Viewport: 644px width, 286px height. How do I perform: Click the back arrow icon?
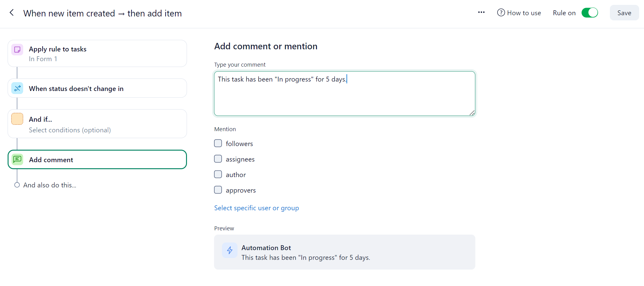point(12,13)
